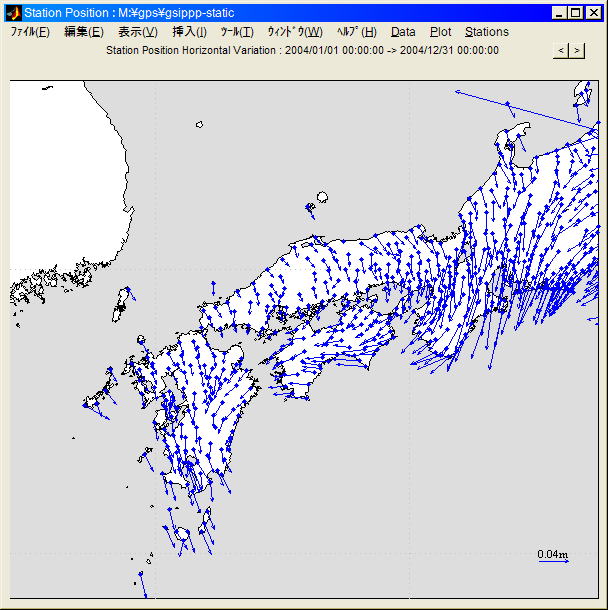
Task: Open the ツール(T) menu
Action: click(x=237, y=32)
